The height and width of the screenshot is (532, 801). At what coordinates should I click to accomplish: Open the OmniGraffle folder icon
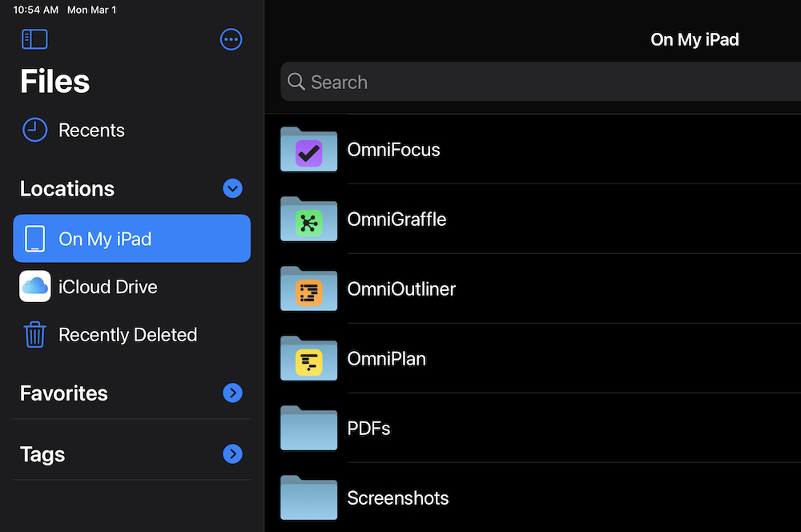pyautogui.click(x=308, y=220)
